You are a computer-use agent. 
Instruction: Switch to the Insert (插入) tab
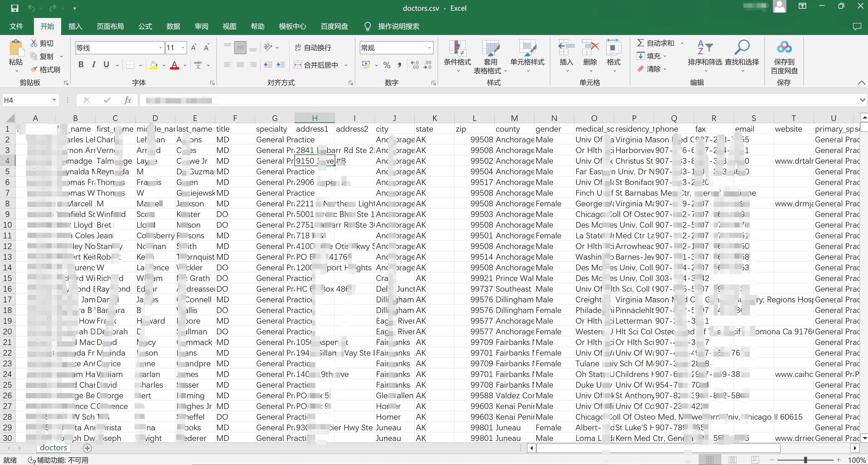(x=75, y=26)
